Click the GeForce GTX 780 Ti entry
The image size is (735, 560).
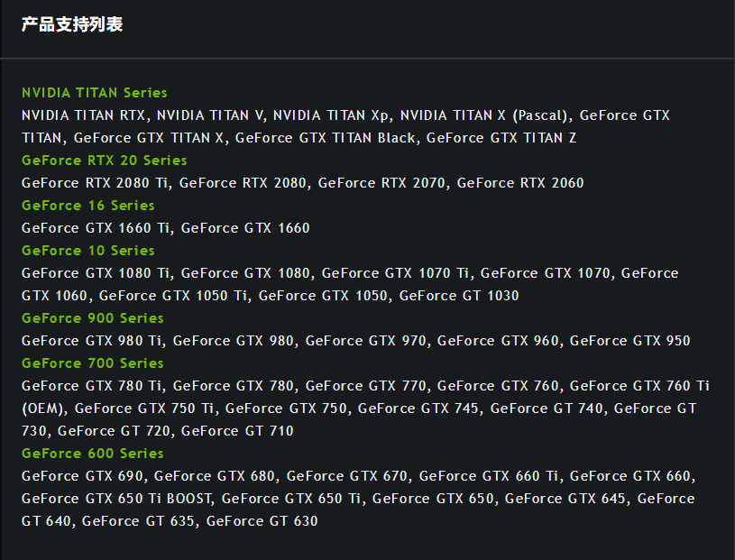tap(91, 386)
